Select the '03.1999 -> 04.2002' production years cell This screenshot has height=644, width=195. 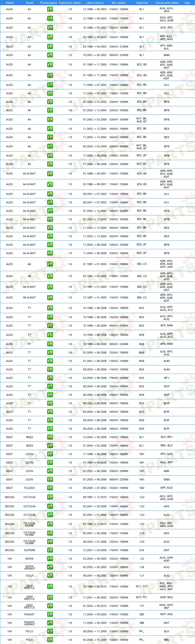point(95,47)
